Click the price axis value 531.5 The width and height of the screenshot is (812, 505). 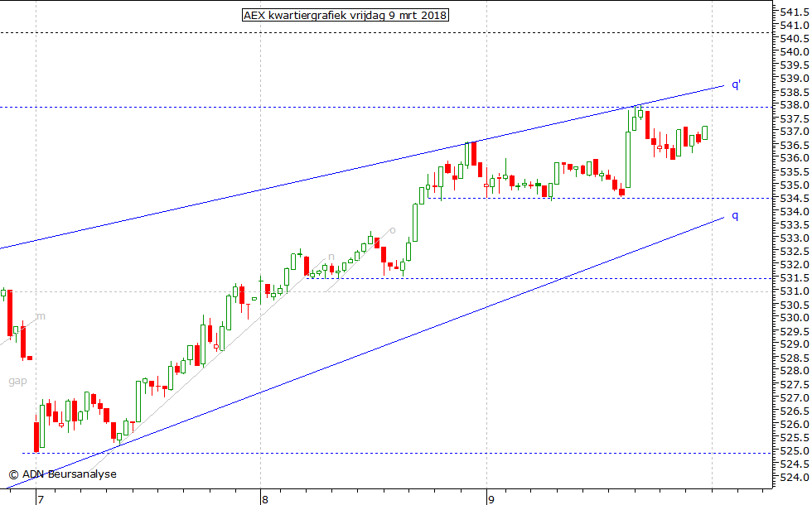[x=795, y=278]
